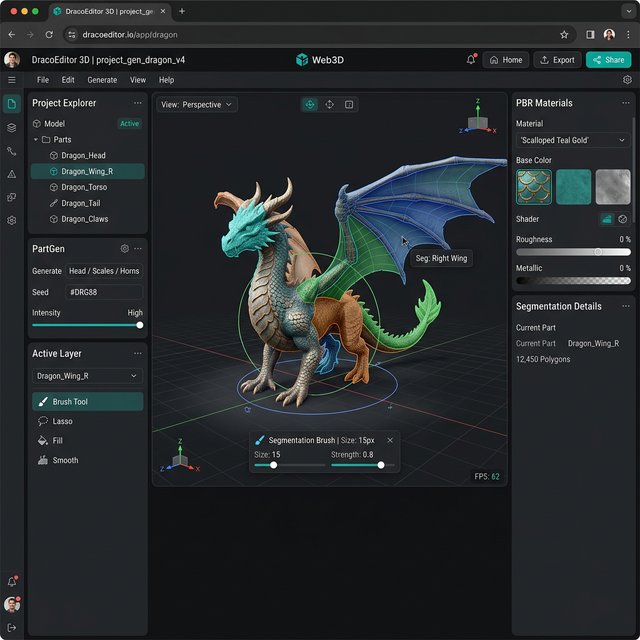Click the top-right axis orientation gizmo

[478, 118]
